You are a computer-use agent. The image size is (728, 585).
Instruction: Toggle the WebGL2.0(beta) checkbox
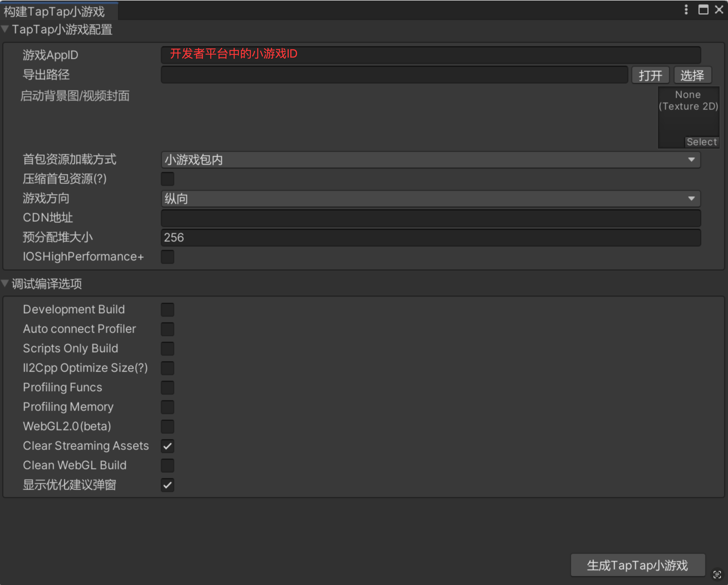click(x=168, y=427)
